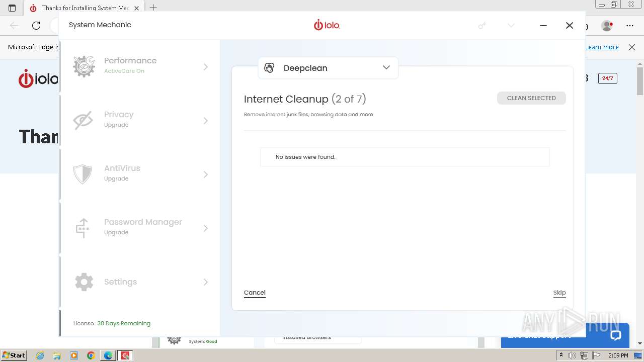This screenshot has width=644, height=362.
Task: Open Internet Explorer from taskbar
Action: click(x=40, y=355)
